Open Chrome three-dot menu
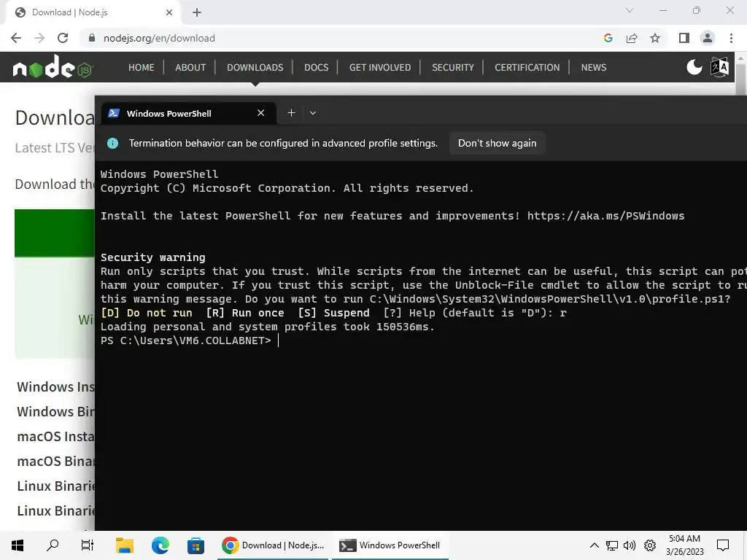747x560 pixels. pos(731,38)
